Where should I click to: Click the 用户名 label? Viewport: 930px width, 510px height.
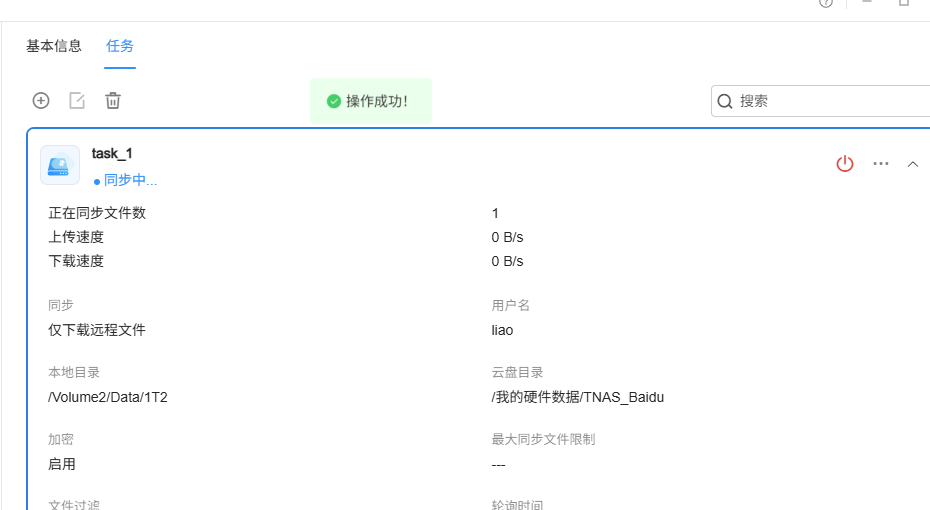point(511,305)
